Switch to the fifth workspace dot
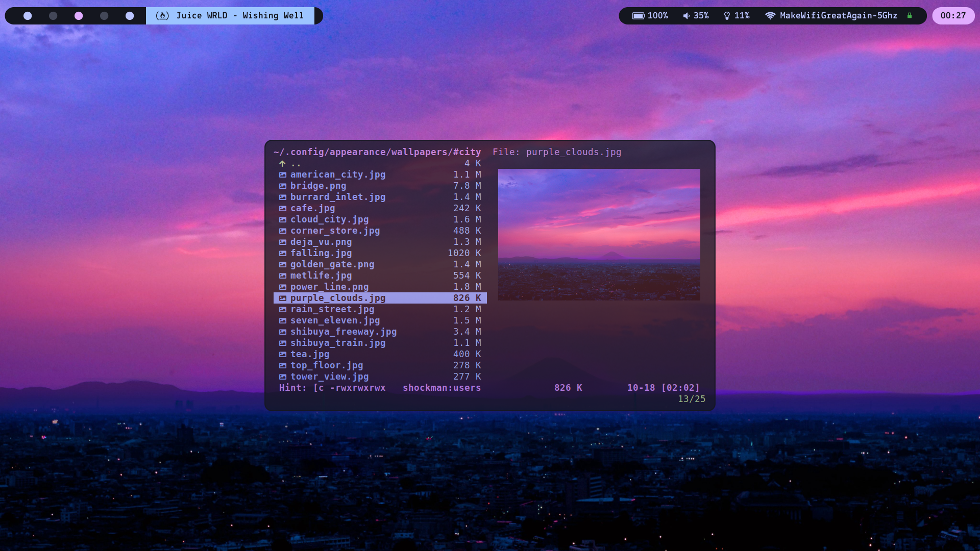This screenshot has width=980, height=551. [x=130, y=16]
